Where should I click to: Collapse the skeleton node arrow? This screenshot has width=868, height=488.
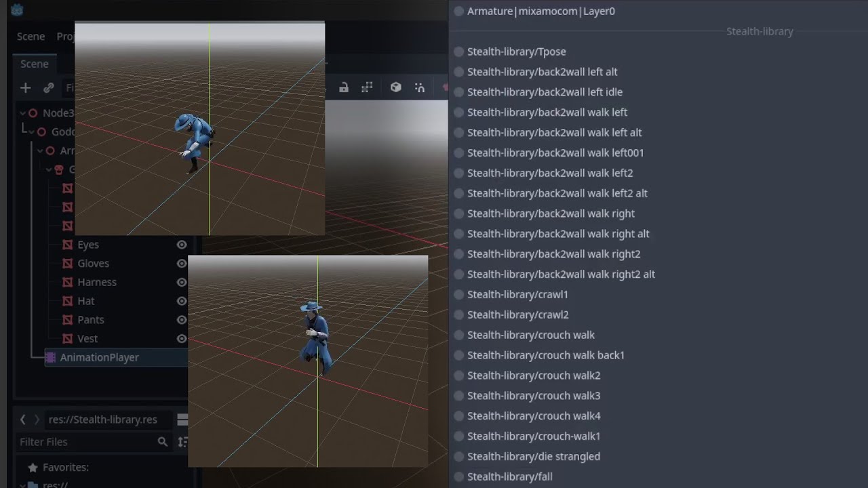(x=49, y=169)
